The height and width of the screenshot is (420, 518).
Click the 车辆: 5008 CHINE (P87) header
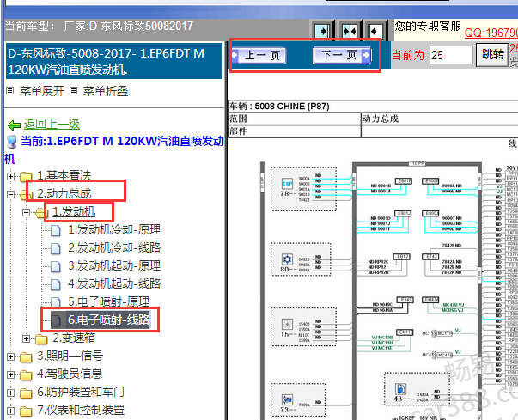[279, 107]
